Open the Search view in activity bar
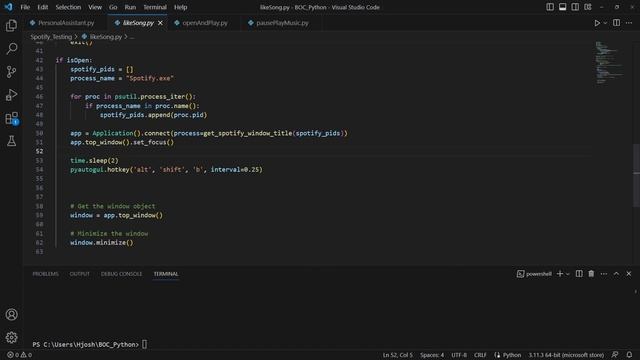Image resolution: width=640 pixels, height=360 pixels. tap(11, 49)
